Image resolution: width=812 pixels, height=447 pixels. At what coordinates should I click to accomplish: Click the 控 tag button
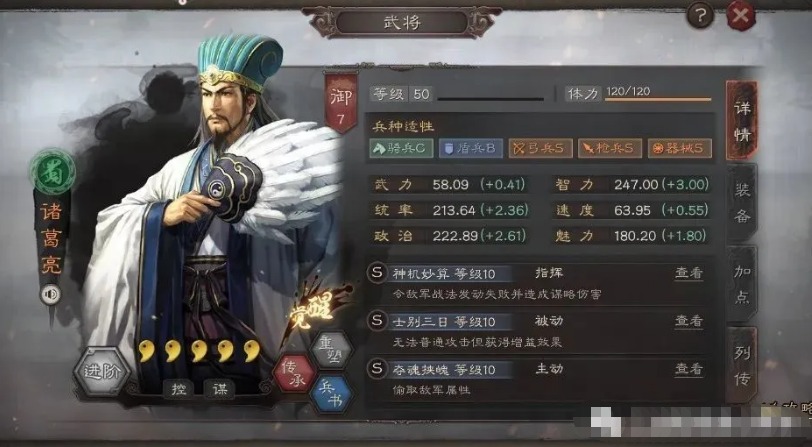(x=179, y=388)
